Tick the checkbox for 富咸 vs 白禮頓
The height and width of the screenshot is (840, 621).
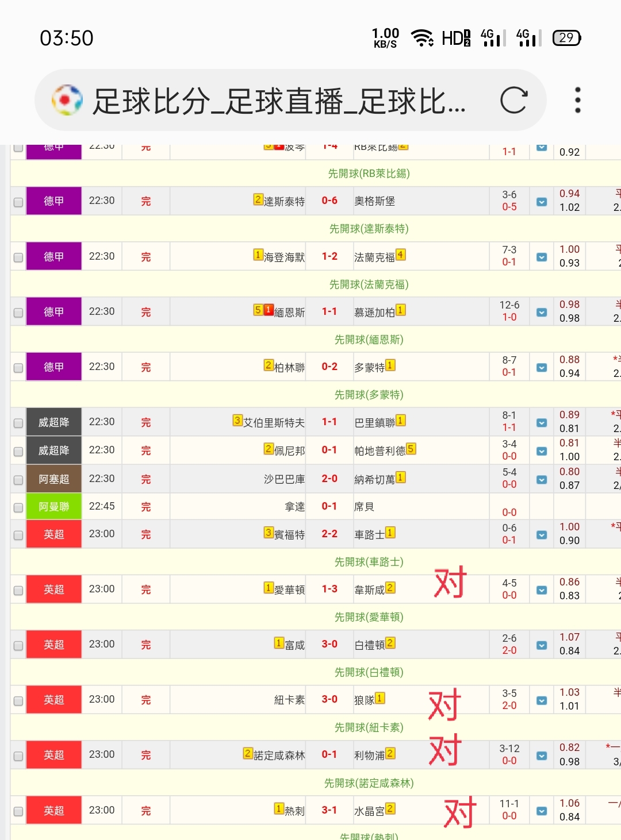coord(18,645)
